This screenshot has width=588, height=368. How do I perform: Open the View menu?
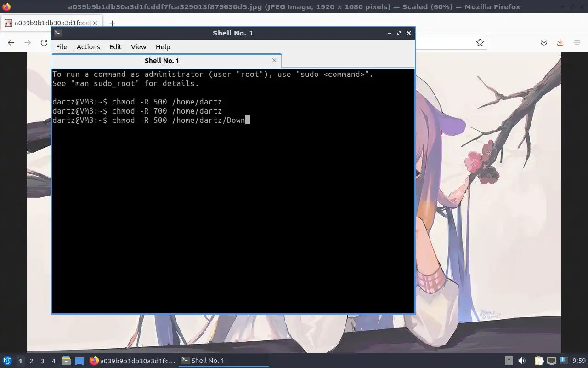[138, 47]
